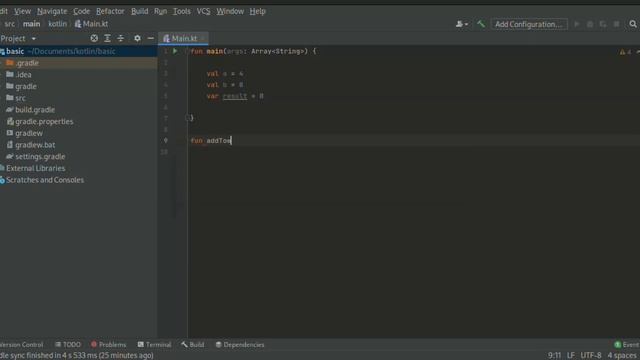
Task: Open the Build tool window tab
Action: pyautogui.click(x=193, y=345)
